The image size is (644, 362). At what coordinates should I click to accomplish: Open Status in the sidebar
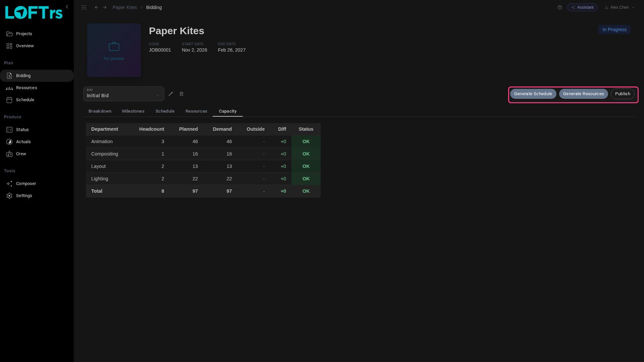[37, 130]
